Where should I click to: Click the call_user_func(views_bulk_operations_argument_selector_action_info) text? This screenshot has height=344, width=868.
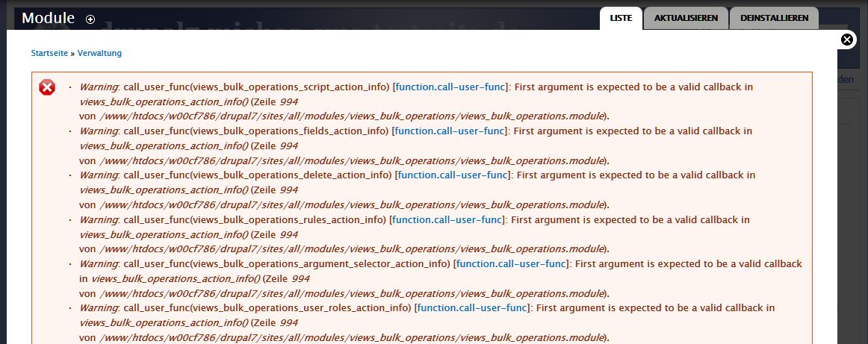pyautogui.click(x=288, y=264)
